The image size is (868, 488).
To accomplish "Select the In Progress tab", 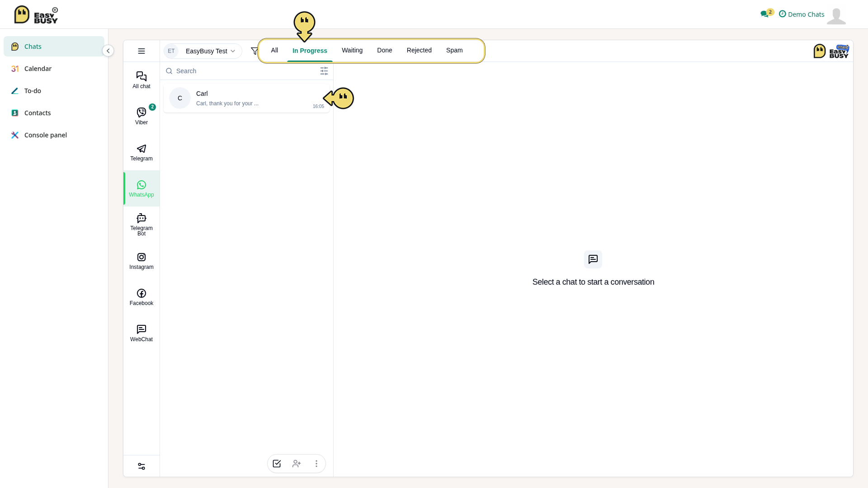I will tap(310, 51).
